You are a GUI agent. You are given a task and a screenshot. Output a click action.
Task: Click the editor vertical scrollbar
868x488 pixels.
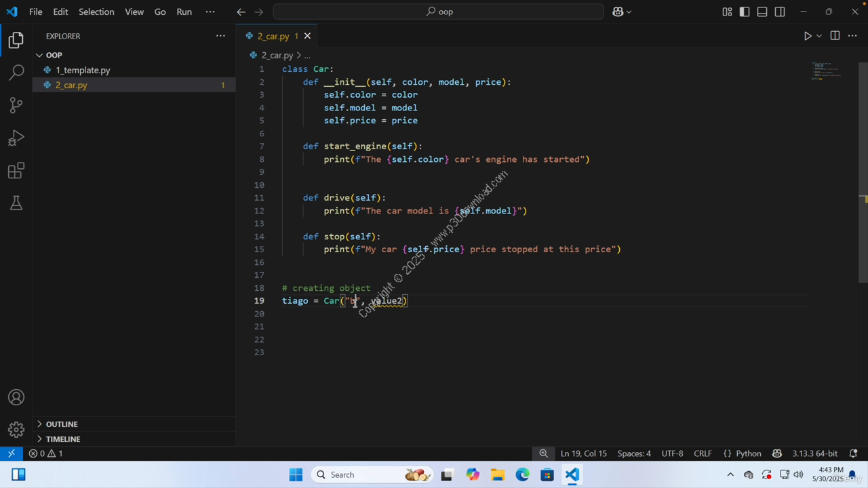[x=863, y=173]
